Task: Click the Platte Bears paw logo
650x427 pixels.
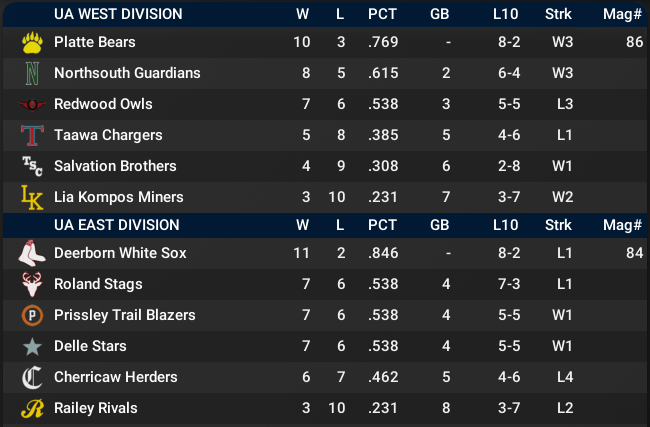Action: (x=32, y=43)
